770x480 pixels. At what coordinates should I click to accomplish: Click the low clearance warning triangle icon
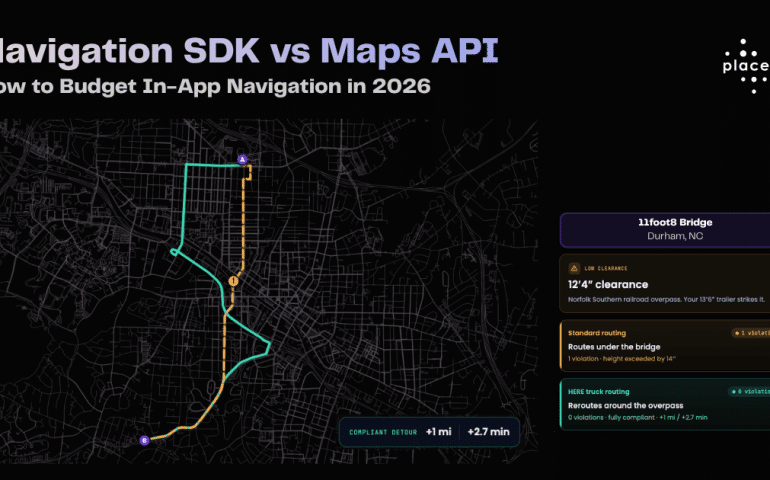pyautogui.click(x=574, y=268)
